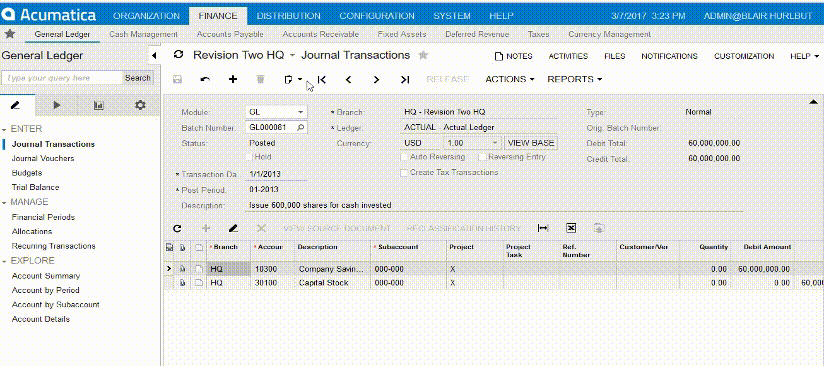This screenshot has width=824, height=366.
Task: Switch to Accounts Payable module
Action: click(x=230, y=34)
